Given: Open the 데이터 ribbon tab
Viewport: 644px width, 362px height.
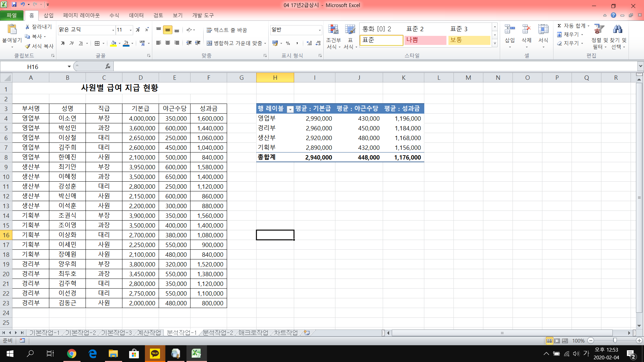Looking at the screenshot, I should coord(136,15).
